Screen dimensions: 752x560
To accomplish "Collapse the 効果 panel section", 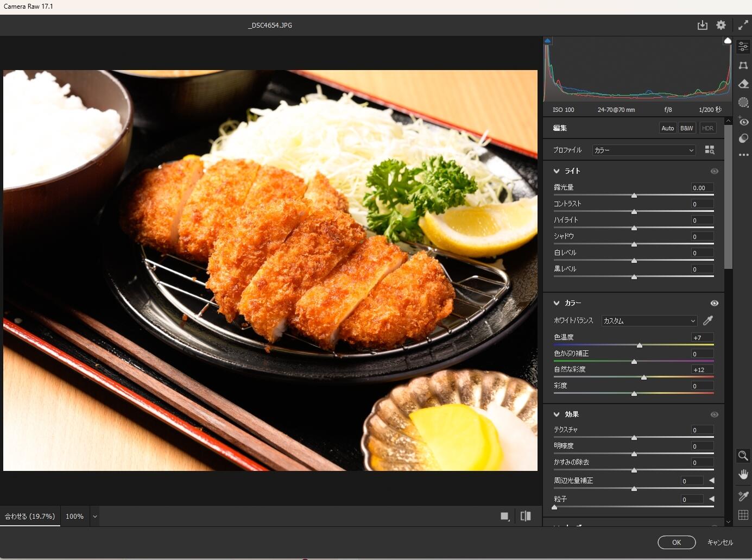I will tap(557, 414).
